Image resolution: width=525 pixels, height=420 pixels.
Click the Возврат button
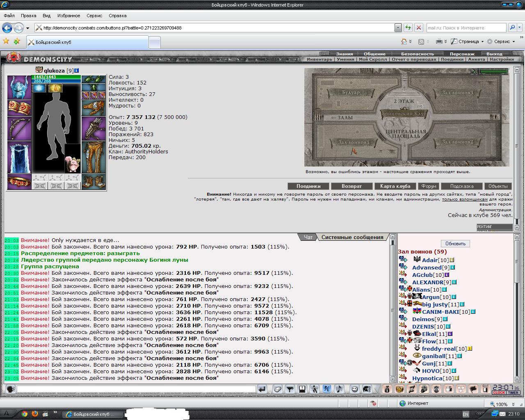click(x=352, y=186)
